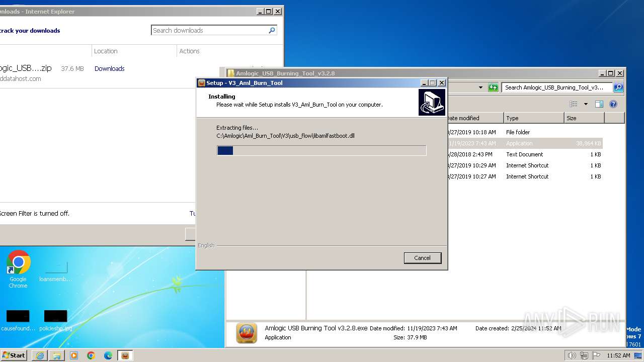The width and height of the screenshot is (644, 362).
Task: Switch to Setup installer taskbar item
Action: [125, 355]
